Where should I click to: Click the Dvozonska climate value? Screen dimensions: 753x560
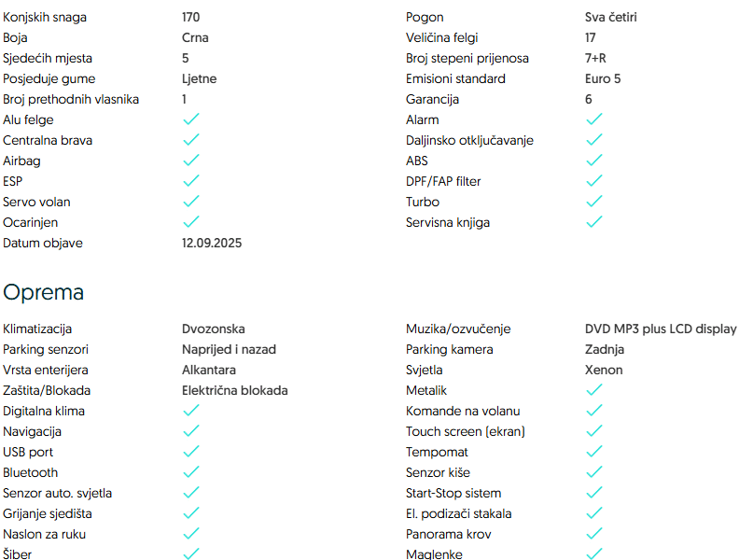click(214, 329)
